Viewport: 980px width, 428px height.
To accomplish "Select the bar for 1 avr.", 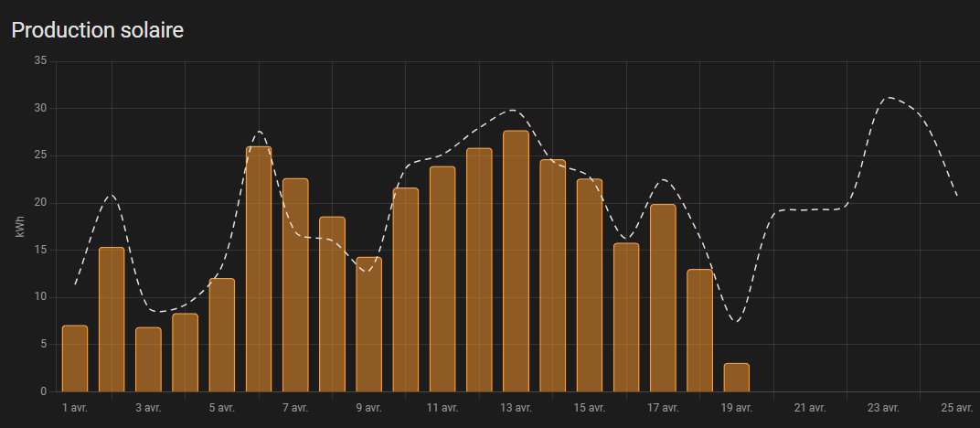I will point(75,358).
